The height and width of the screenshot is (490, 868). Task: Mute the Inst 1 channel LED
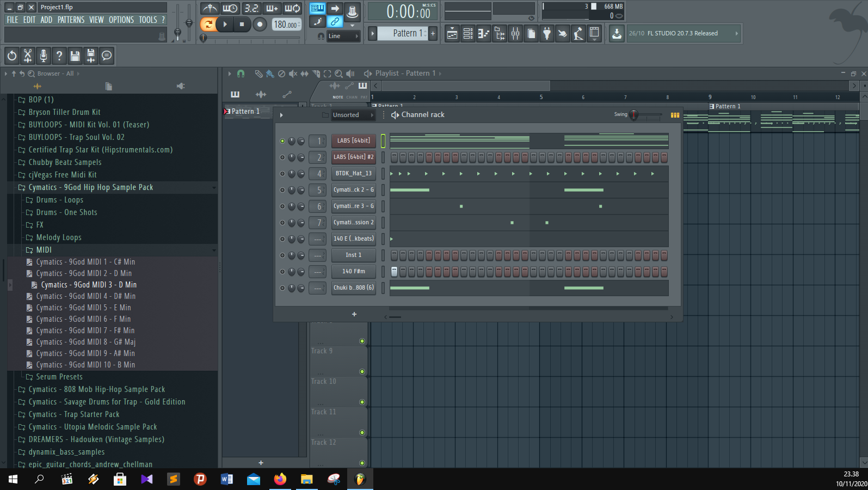[x=282, y=255]
